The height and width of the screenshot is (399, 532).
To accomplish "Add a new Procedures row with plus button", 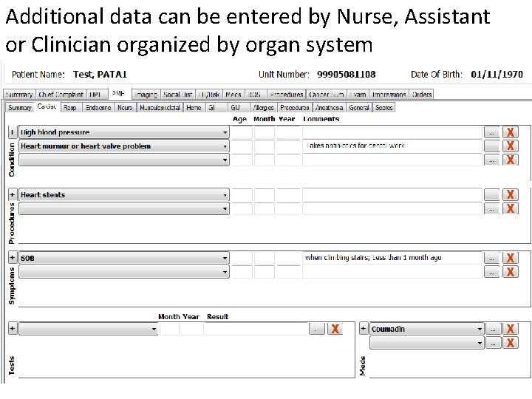I will [13, 194].
